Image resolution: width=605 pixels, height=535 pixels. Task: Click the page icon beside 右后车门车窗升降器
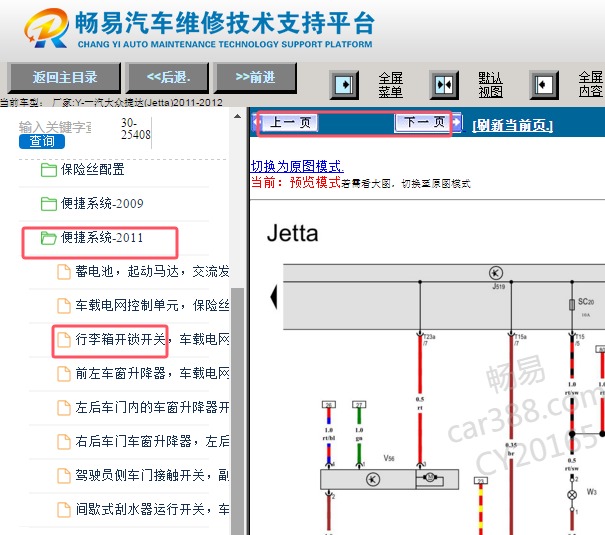pyautogui.click(x=64, y=441)
